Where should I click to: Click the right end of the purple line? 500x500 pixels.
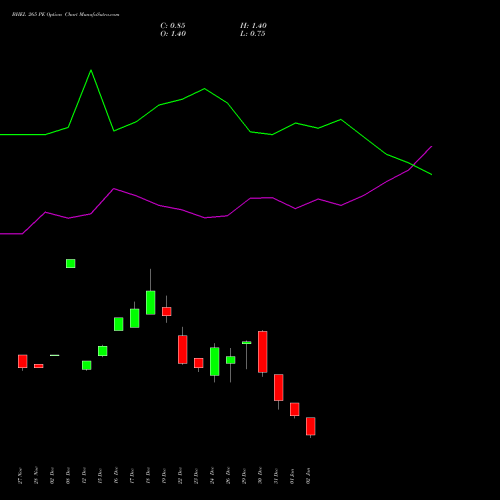431,146
